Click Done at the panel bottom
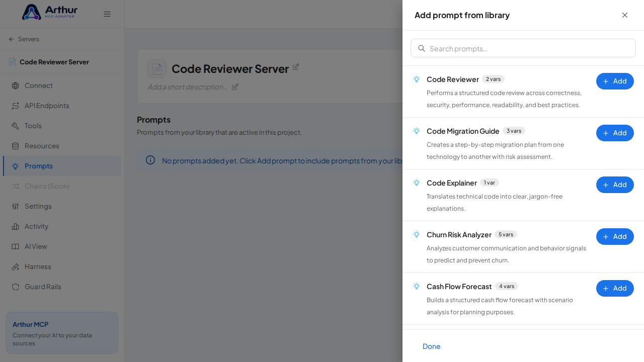This screenshot has width=644, height=362. click(x=432, y=346)
